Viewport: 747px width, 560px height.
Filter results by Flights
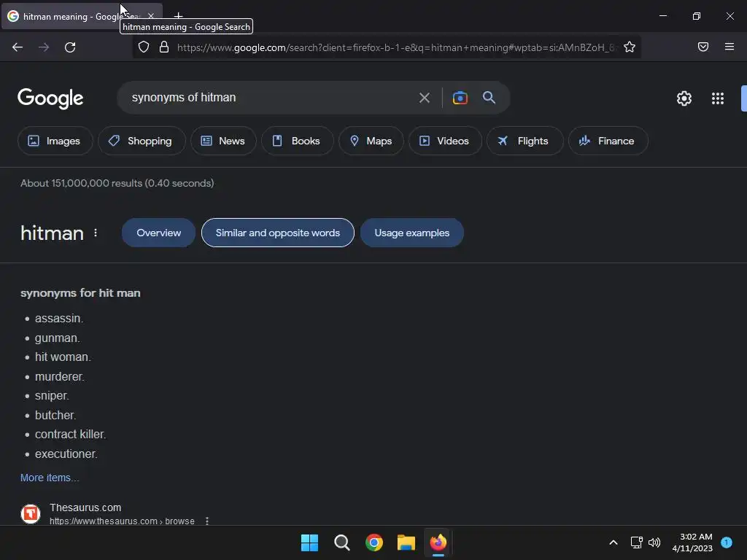click(x=525, y=141)
